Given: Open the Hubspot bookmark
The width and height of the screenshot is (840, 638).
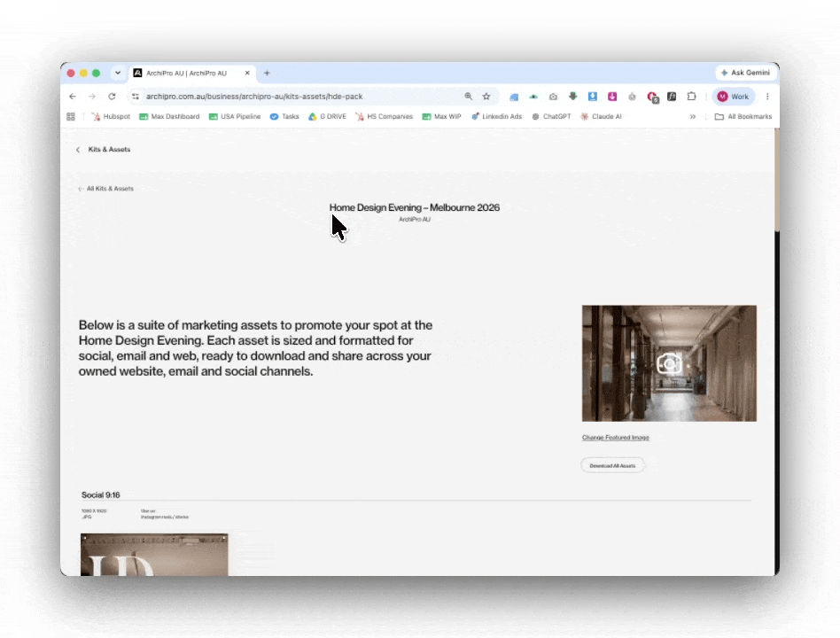Looking at the screenshot, I should [x=111, y=116].
